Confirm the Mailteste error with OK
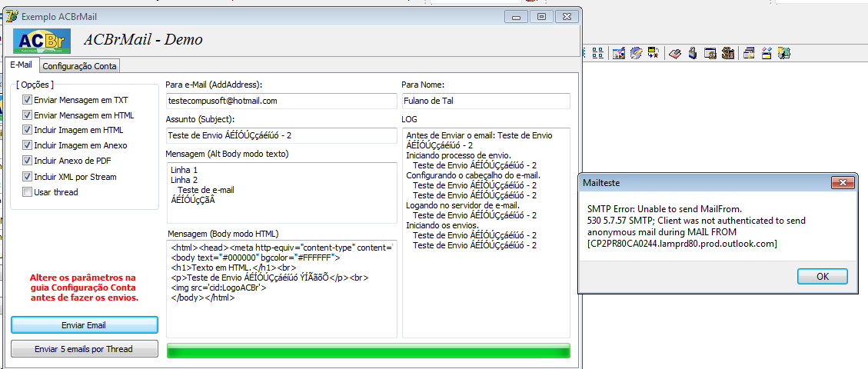This screenshot has height=369, width=868. (823, 277)
